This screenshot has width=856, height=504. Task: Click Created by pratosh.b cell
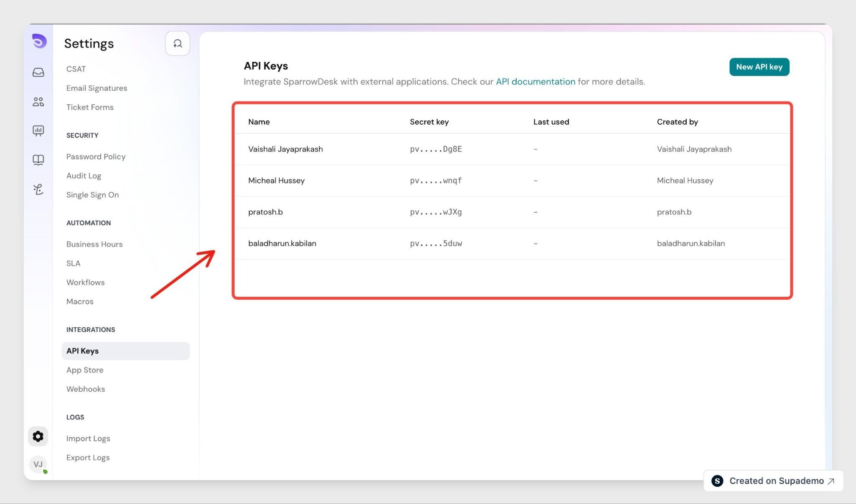(674, 212)
